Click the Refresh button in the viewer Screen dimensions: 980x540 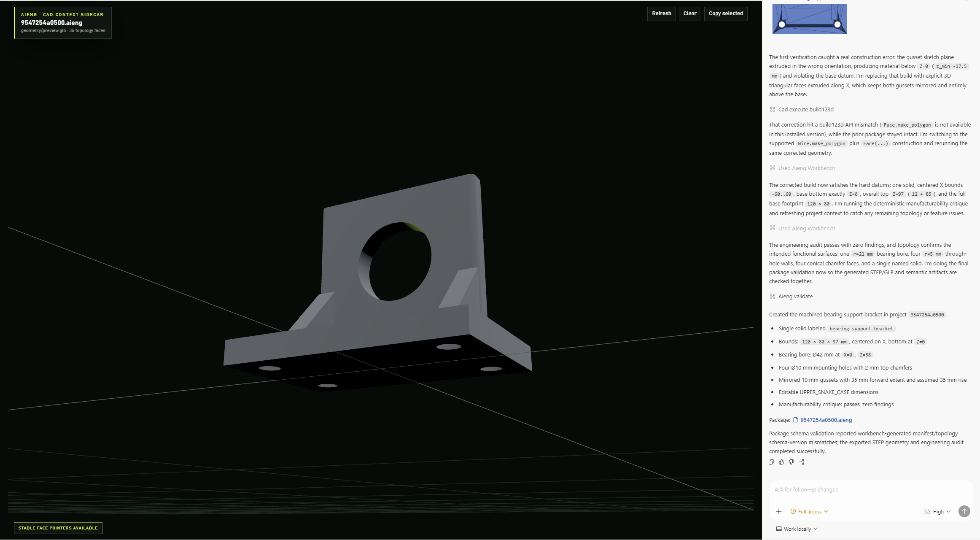tap(661, 13)
